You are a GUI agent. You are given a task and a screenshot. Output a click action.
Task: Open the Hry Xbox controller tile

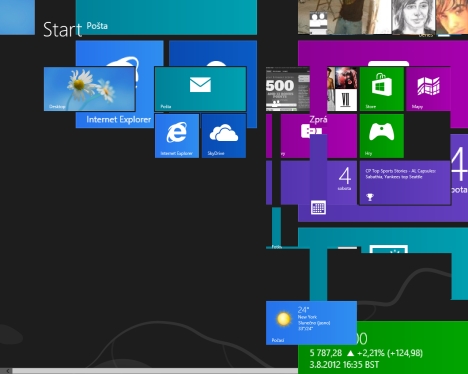click(382, 136)
